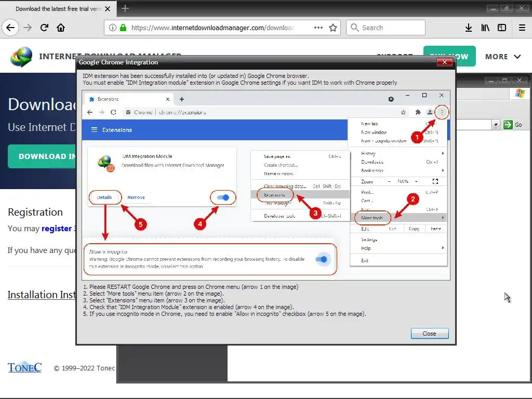Click Chrome profile avatar icon in illustration

pyautogui.click(x=430, y=112)
